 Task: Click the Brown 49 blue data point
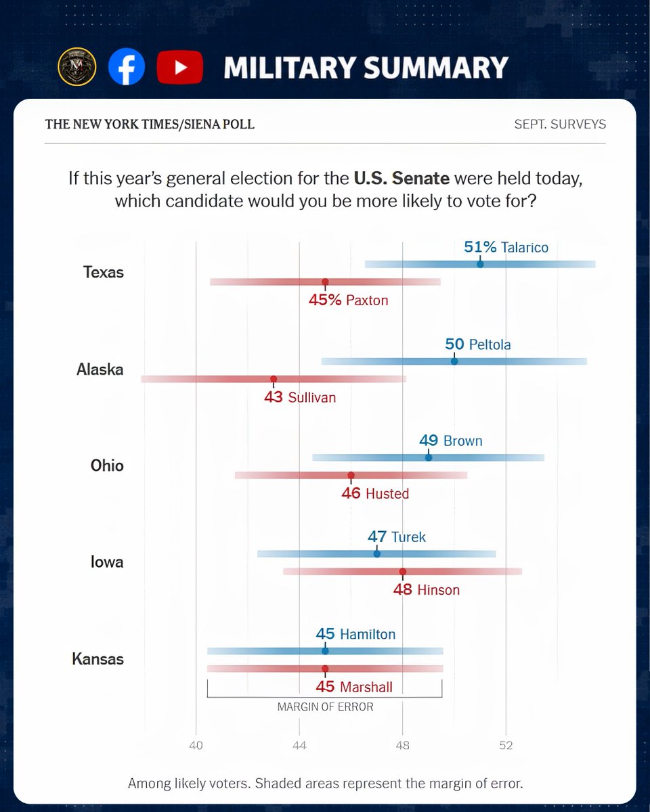pos(429,457)
